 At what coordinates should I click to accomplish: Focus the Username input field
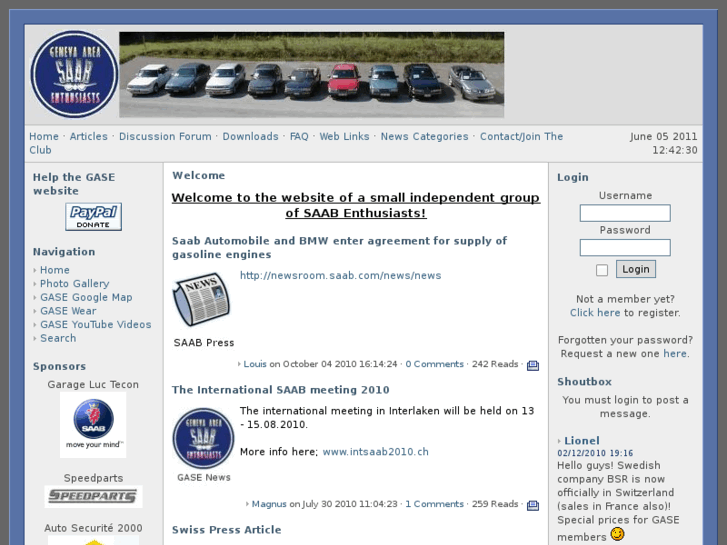click(x=625, y=213)
